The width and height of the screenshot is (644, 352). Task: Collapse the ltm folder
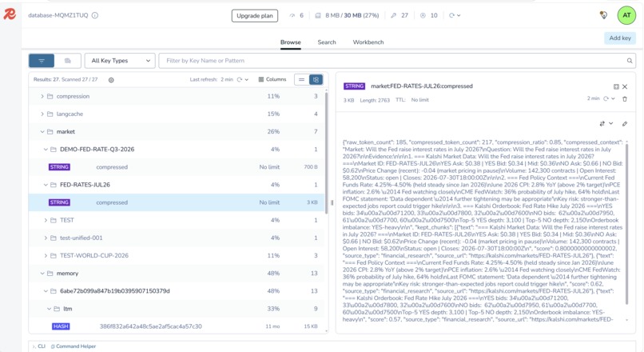[x=49, y=309]
